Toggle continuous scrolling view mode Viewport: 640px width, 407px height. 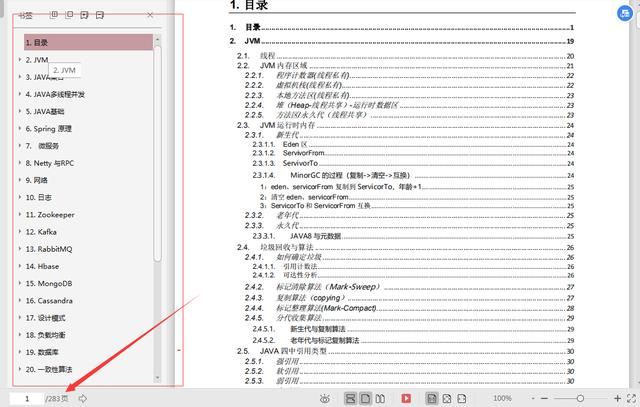coord(350,398)
